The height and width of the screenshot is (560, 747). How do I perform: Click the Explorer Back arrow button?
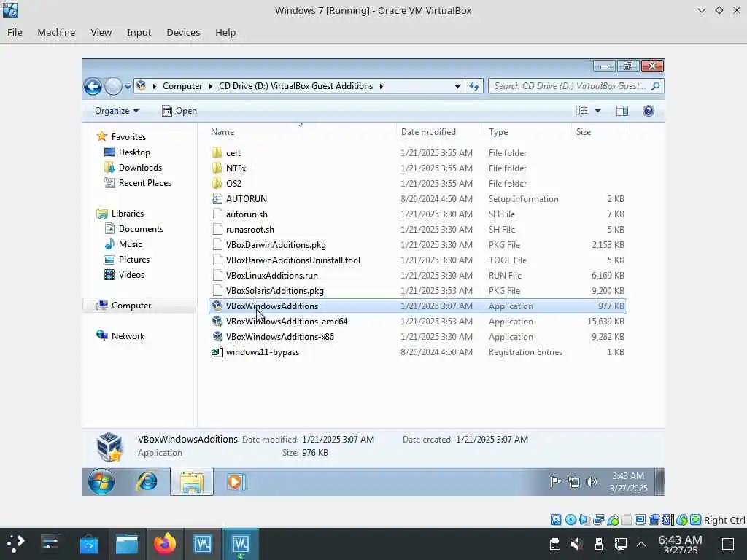pos(93,86)
